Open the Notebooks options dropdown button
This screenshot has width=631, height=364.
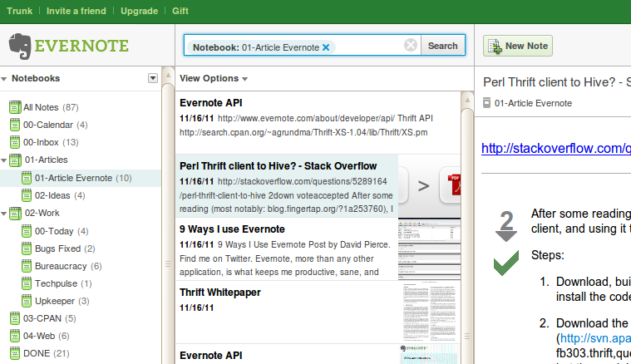pos(153,78)
